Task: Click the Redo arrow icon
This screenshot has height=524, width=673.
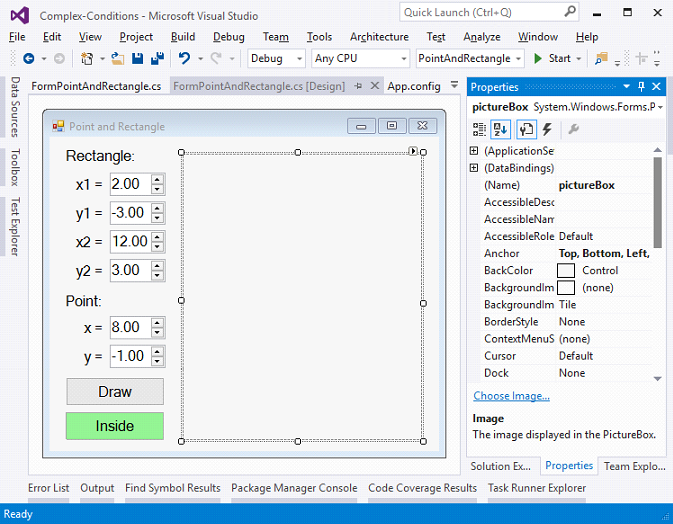Action: 216,58
